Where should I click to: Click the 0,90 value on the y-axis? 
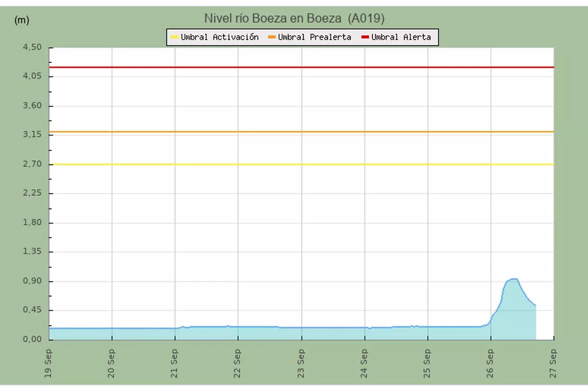tap(33, 281)
